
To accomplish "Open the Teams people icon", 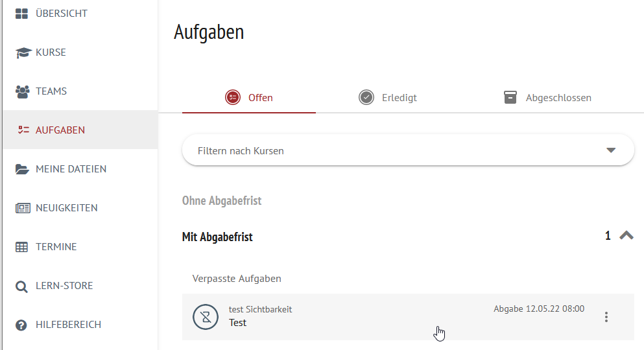I will pos(23,91).
